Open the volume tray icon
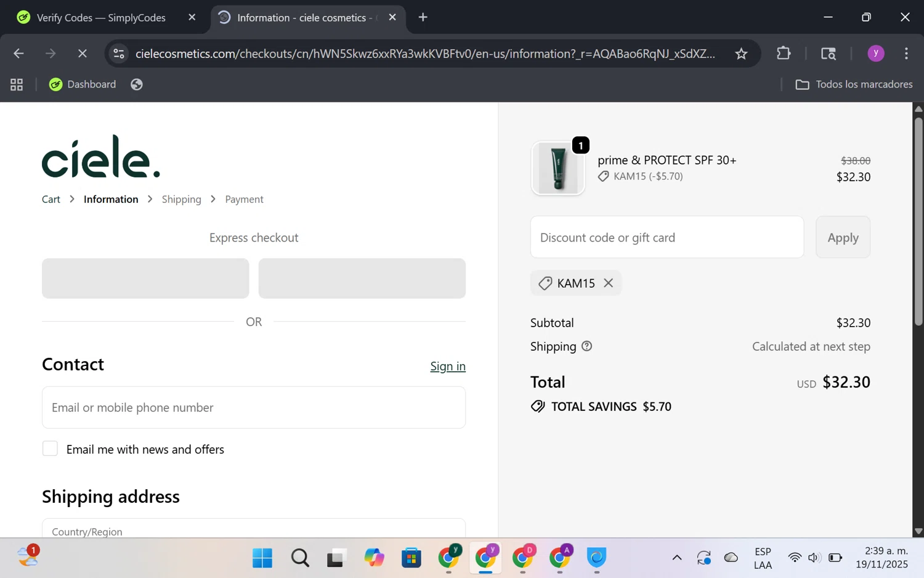The width and height of the screenshot is (924, 578). [x=814, y=558]
